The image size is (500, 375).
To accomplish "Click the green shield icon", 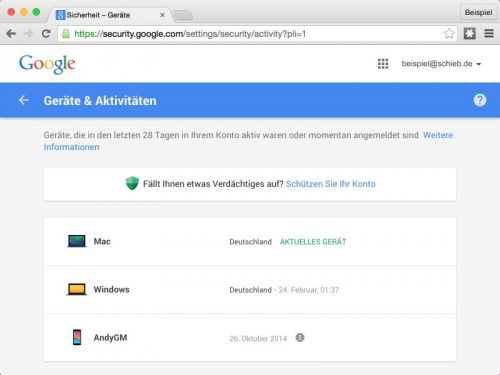I will (132, 183).
